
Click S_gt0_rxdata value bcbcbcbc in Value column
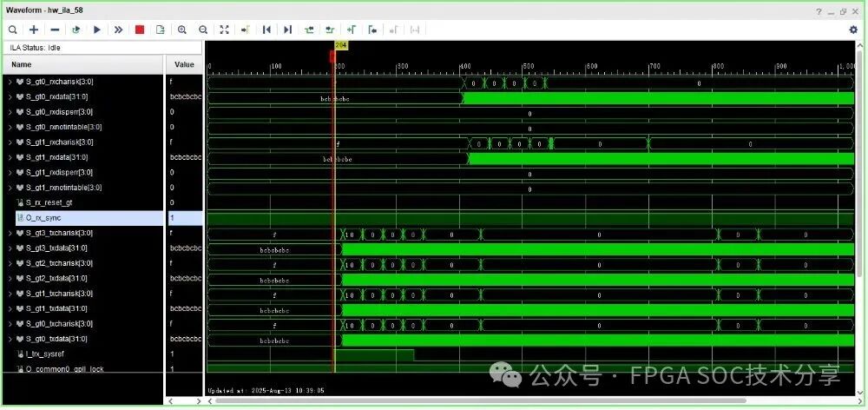point(186,97)
